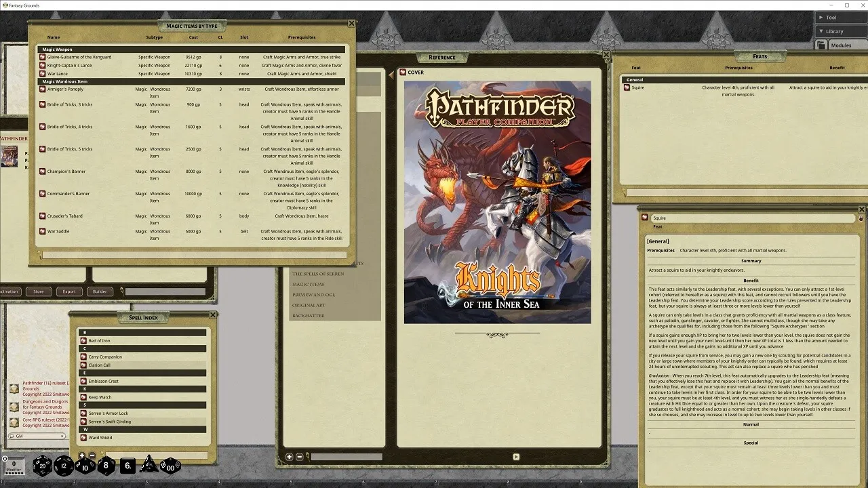Close the Spell Index window
868x488 pixels.
(x=213, y=315)
